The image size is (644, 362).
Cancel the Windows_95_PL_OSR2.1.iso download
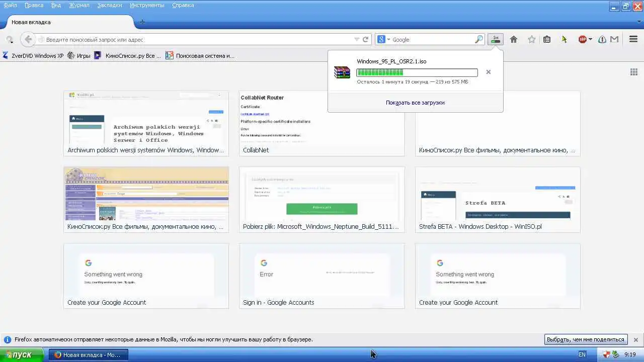click(488, 72)
